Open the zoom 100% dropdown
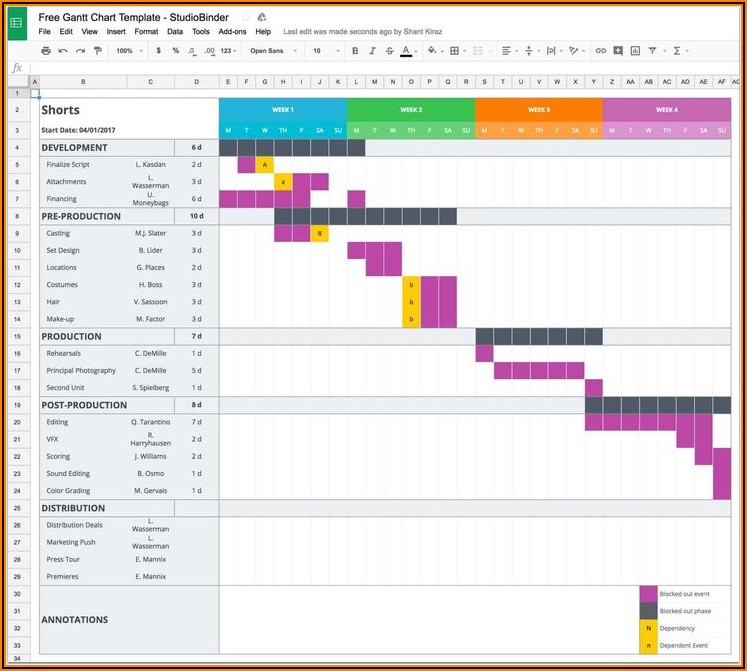The width and height of the screenshot is (747, 671). 129,51
